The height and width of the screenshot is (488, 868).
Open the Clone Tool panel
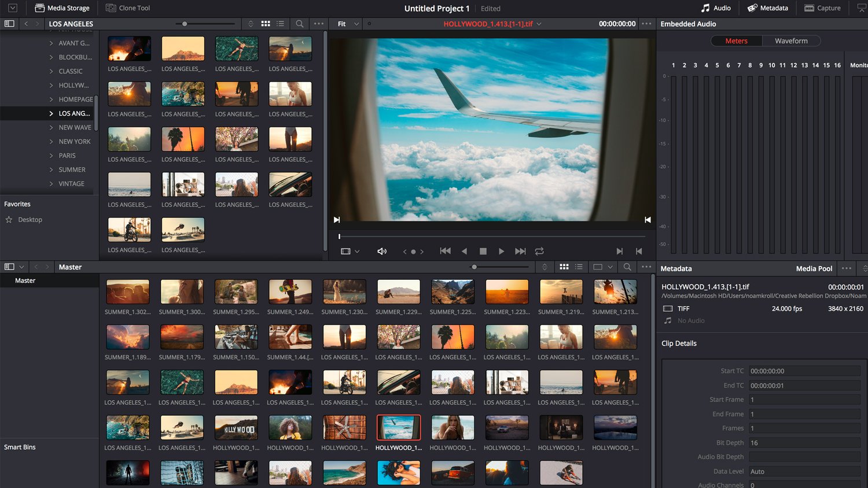pyautogui.click(x=128, y=8)
